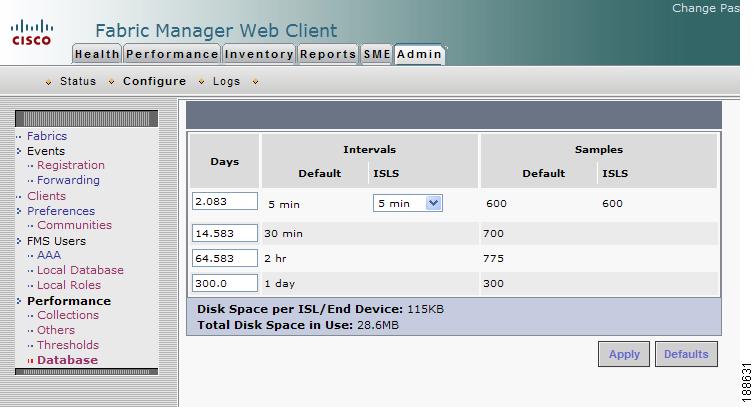Click the arrow icon after Logs

click(255, 82)
